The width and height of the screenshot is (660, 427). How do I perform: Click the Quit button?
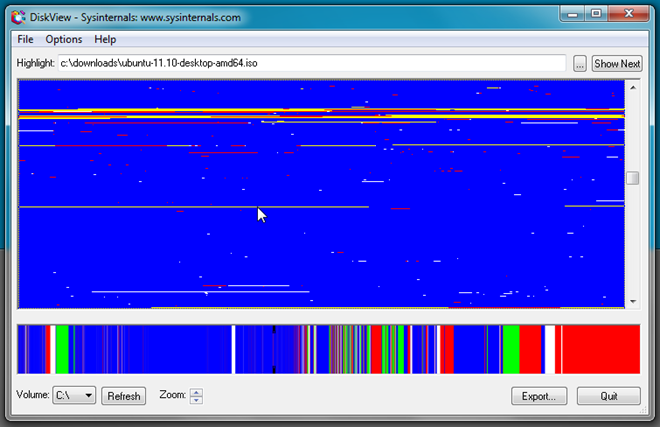(x=609, y=396)
